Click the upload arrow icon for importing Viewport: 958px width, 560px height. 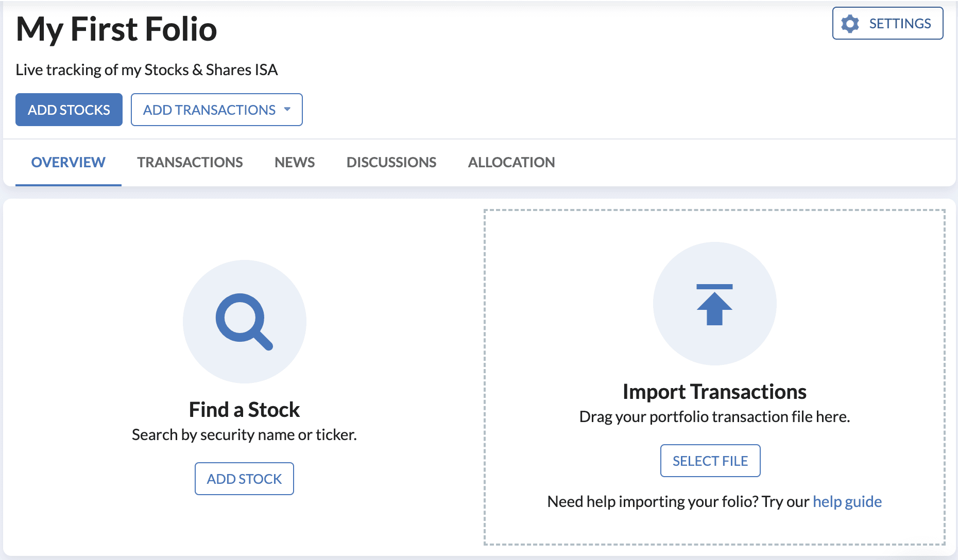coord(715,304)
